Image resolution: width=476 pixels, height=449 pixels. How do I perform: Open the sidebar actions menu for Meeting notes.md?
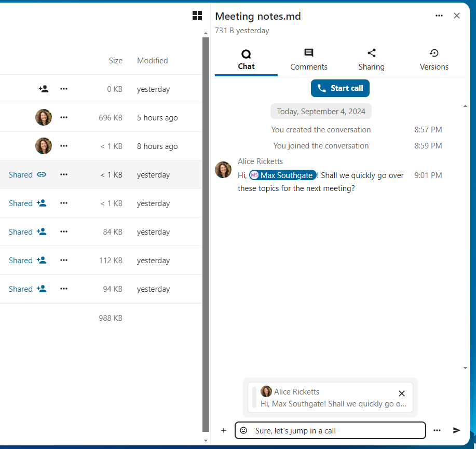point(439,16)
